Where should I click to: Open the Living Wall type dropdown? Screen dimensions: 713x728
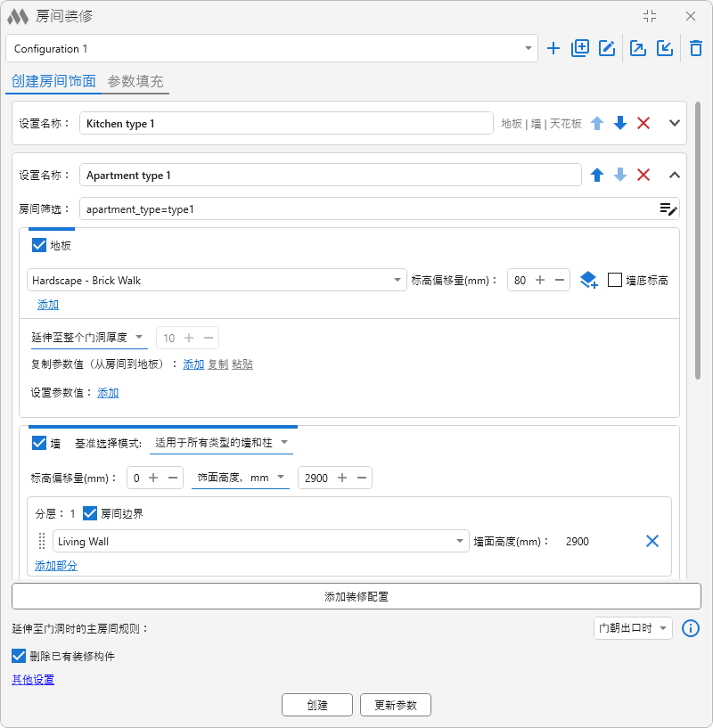(260, 542)
